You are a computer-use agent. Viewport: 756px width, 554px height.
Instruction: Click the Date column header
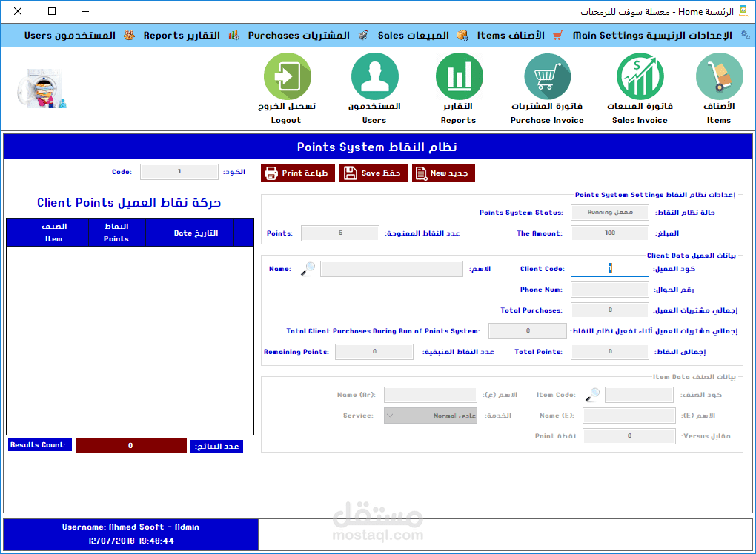[x=190, y=233]
